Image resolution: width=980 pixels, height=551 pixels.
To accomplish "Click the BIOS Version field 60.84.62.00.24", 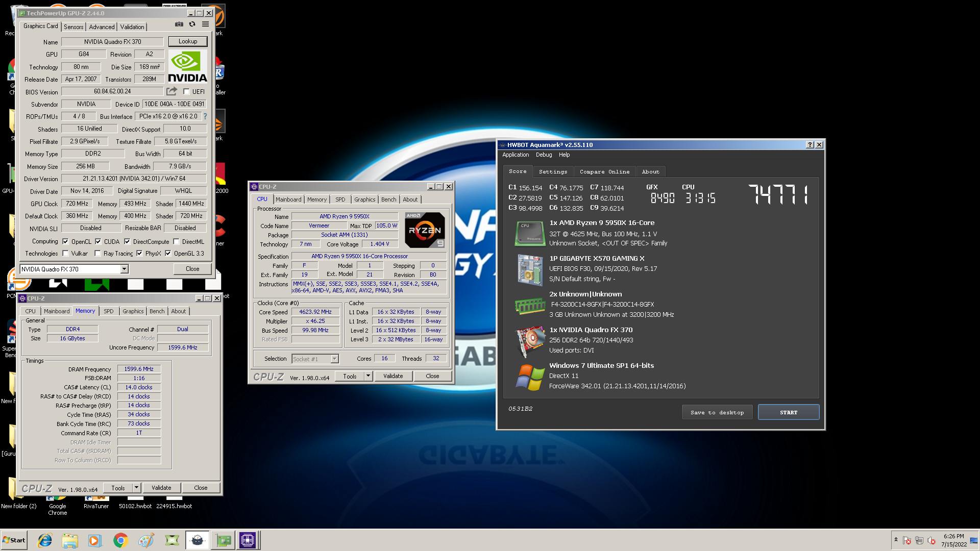I will tap(113, 91).
